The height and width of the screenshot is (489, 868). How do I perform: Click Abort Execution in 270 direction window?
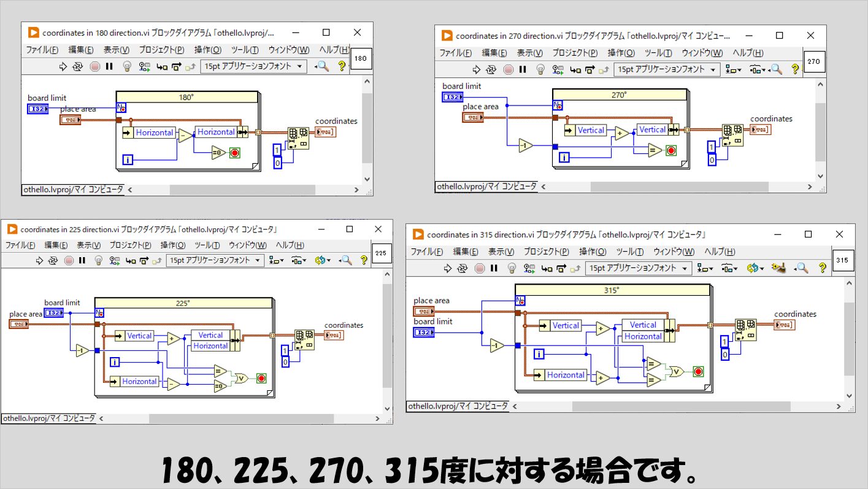tap(507, 69)
